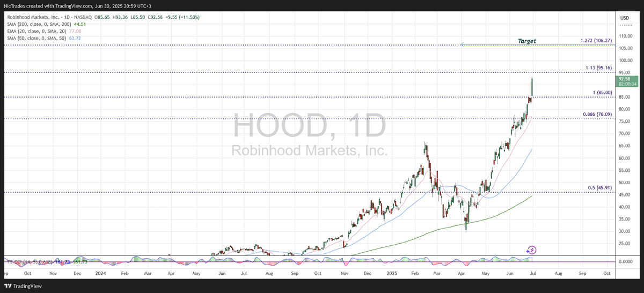Click the 0.886 (76.09) Fibonacci label

tap(597, 114)
